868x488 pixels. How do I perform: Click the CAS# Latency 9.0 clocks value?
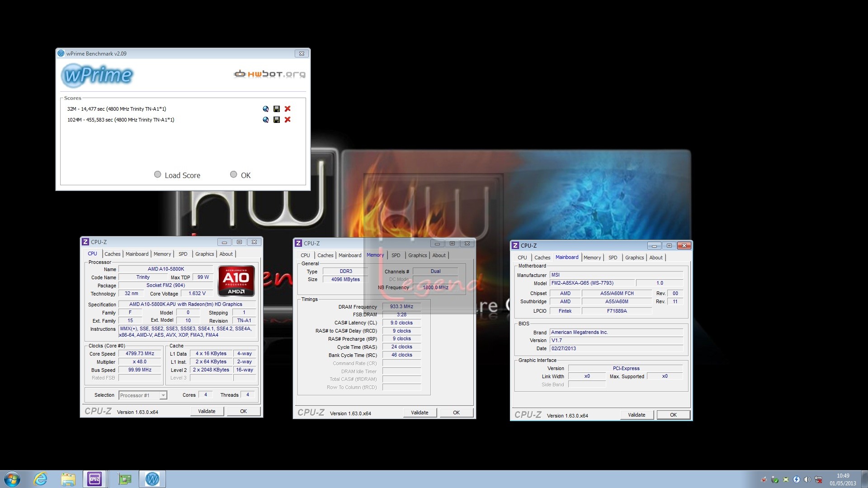coord(401,323)
